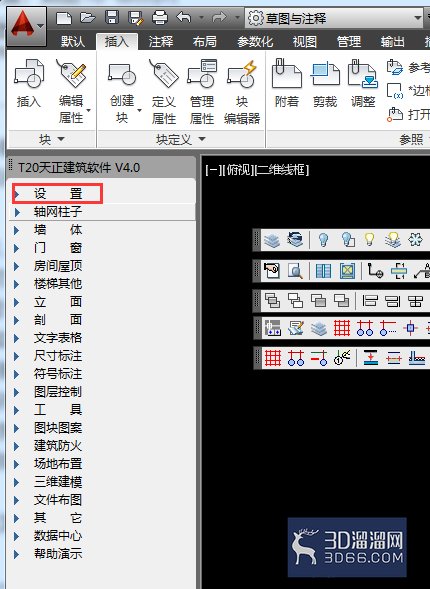Click the layer stack with refresh arrows icon
The width and height of the screenshot is (430, 589).
click(295, 240)
